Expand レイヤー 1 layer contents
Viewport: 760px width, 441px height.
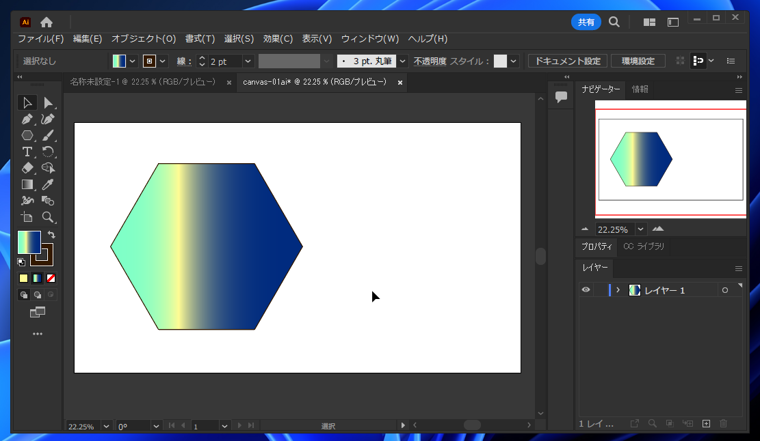tap(618, 290)
